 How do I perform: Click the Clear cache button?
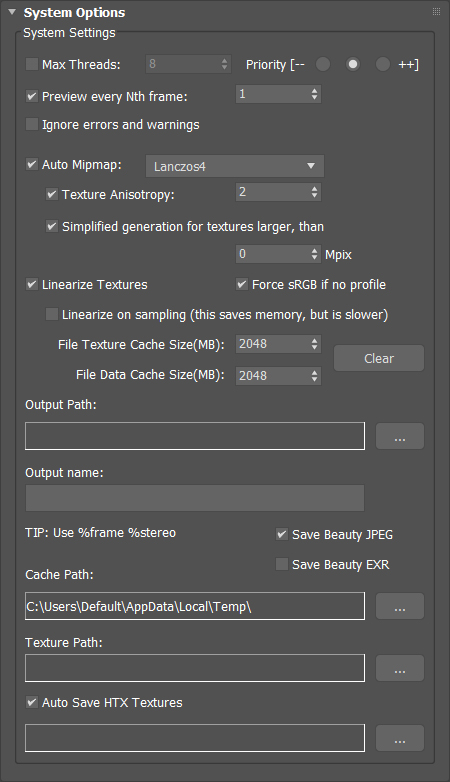379,358
